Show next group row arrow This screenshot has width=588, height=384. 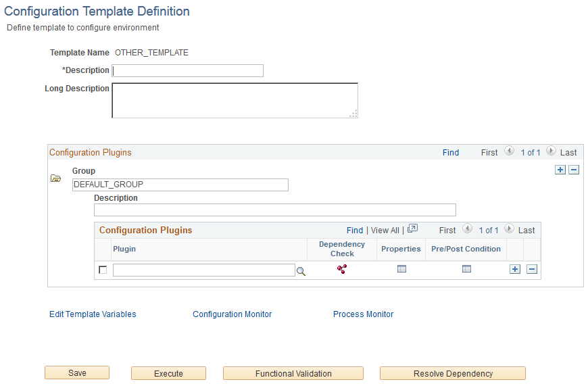(x=551, y=151)
